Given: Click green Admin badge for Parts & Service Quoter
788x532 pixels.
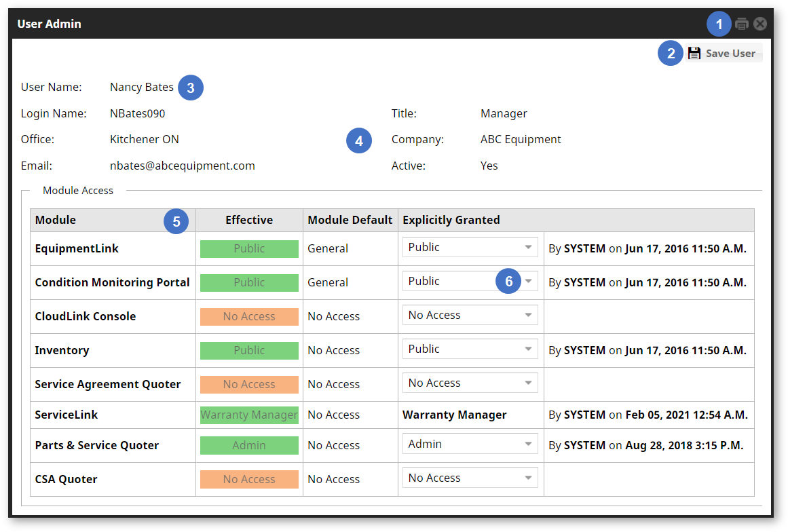Looking at the screenshot, I should tap(249, 445).
